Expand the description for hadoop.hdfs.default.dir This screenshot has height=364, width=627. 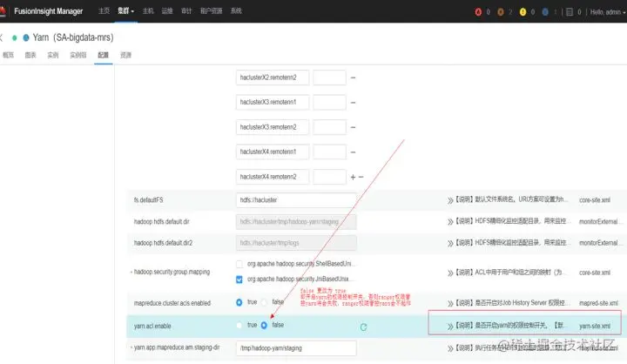(x=450, y=221)
